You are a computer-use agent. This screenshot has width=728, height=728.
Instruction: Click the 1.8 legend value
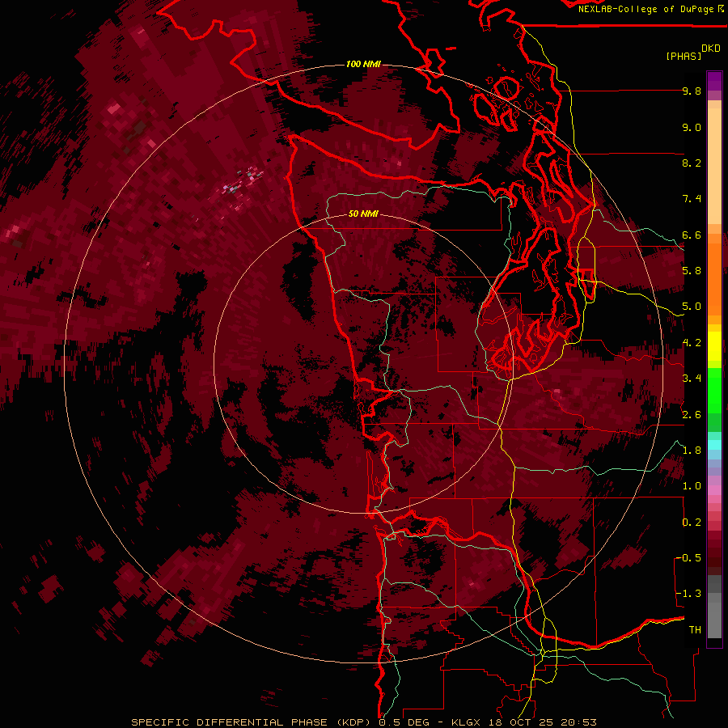pos(692,451)
